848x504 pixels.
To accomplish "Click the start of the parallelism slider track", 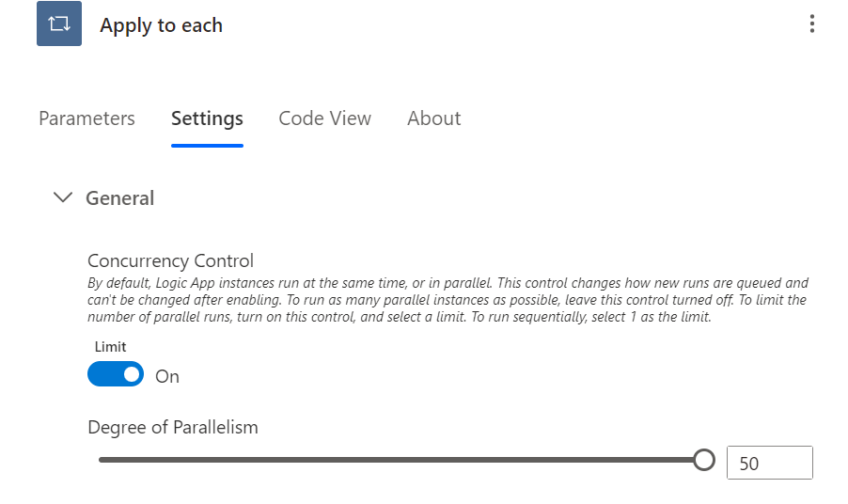I will [103, 460].
